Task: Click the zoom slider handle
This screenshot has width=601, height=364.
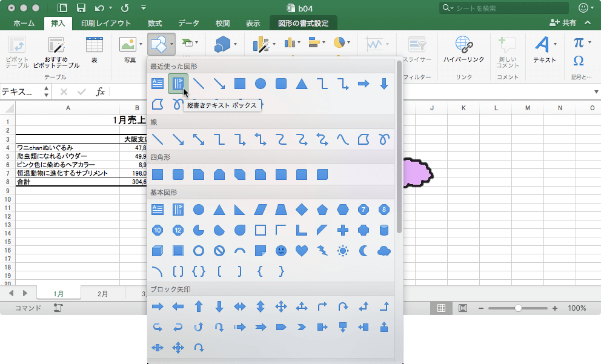Action: 518,308
